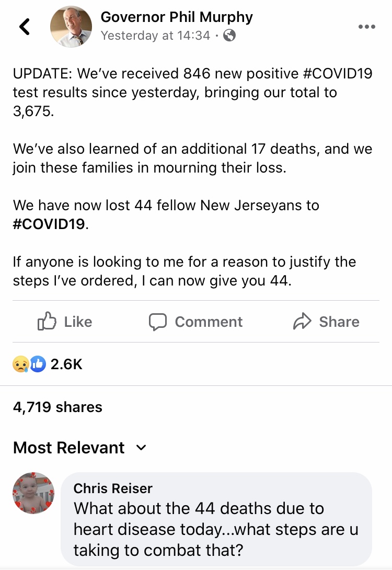Open the three-dot post options menu

pos(366,27)
